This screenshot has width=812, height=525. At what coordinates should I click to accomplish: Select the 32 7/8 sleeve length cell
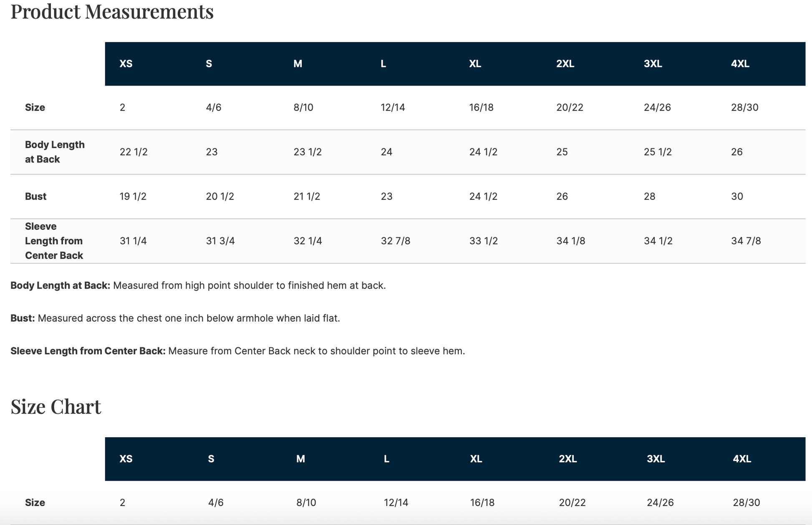point(395,241)
